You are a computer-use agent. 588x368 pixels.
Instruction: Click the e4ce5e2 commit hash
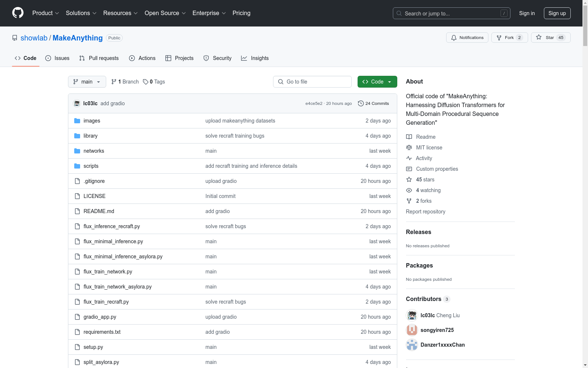(x=314, y=103)
